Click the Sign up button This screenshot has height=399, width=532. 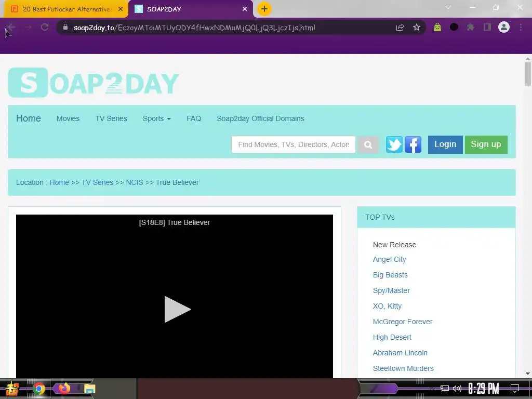[x=486, y=144]
